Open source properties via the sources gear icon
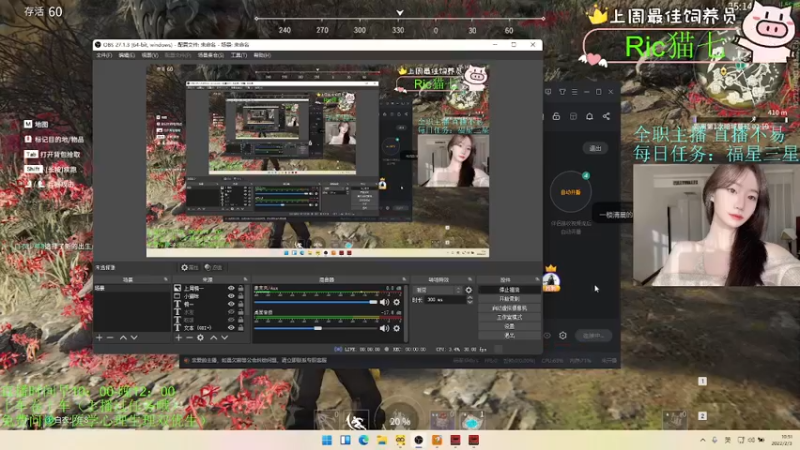 (x=201, y=338)
